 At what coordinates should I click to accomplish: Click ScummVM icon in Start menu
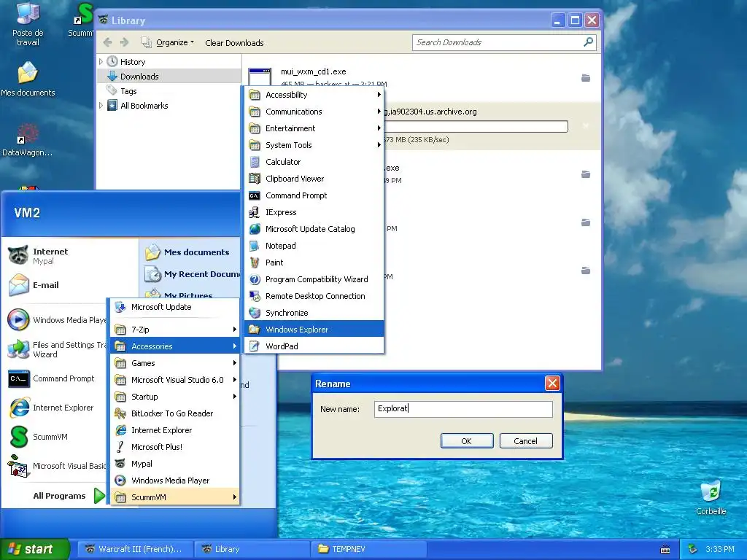pyautogui.click(x=18, y=437)
